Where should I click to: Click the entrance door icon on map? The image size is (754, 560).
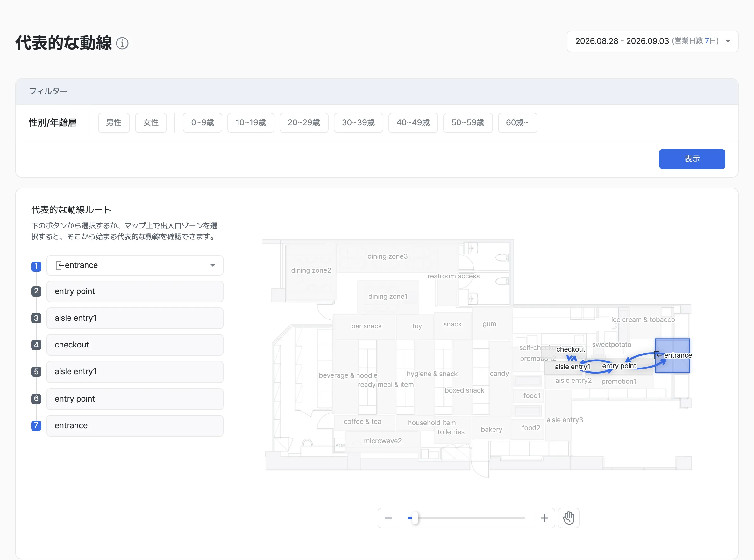coord(658,355)
